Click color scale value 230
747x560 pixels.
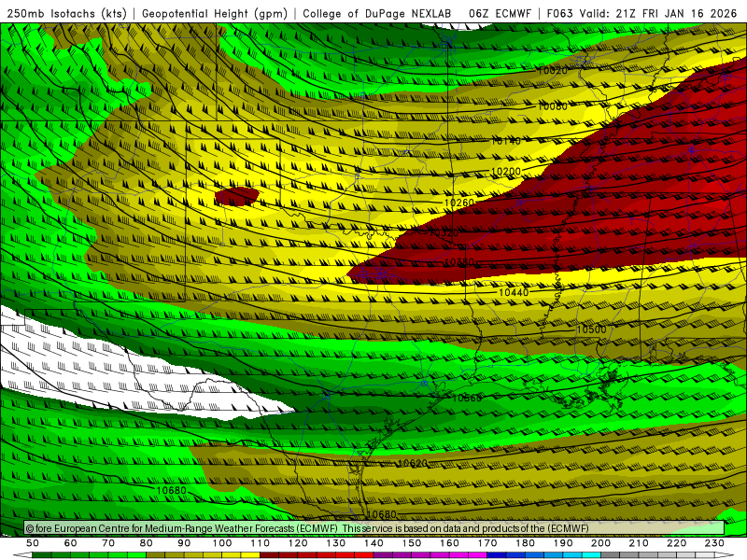pyautogui.click(x=714, y=543)
